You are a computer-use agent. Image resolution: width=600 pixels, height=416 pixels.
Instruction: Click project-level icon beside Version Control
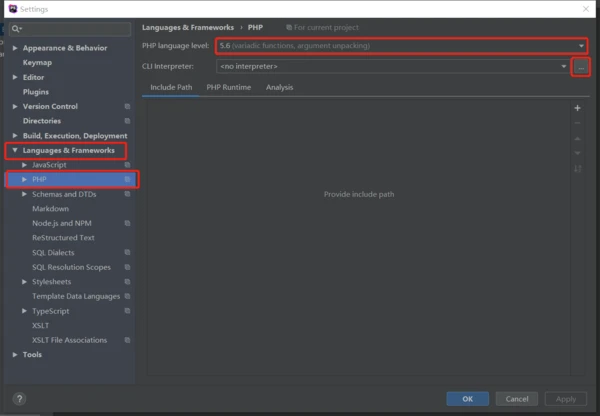[x=127, y=106]
